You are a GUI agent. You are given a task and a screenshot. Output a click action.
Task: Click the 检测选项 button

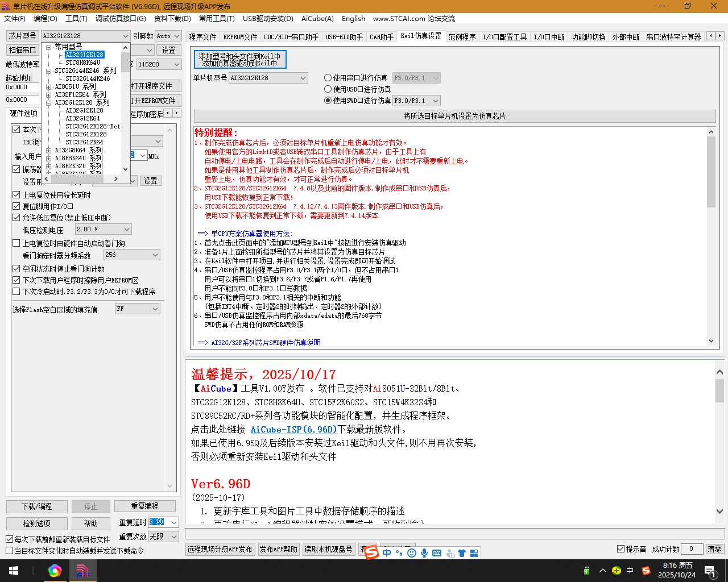pos(36,523)
